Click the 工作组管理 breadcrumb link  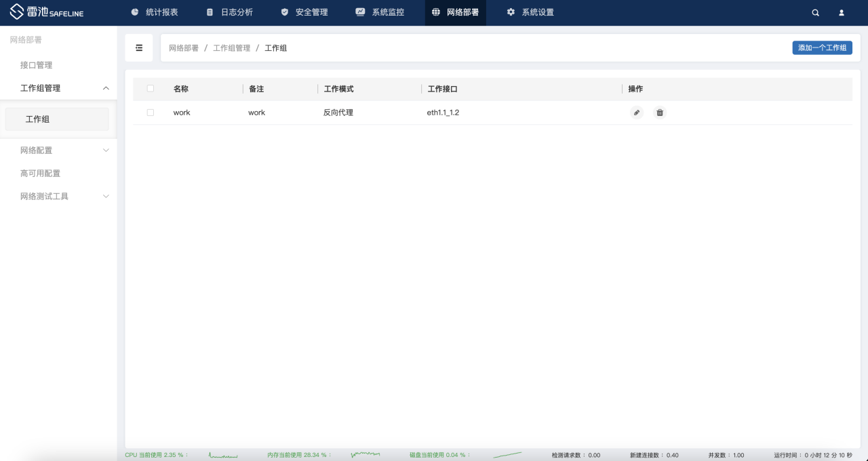pyautogui.click(x=232, y=48)
